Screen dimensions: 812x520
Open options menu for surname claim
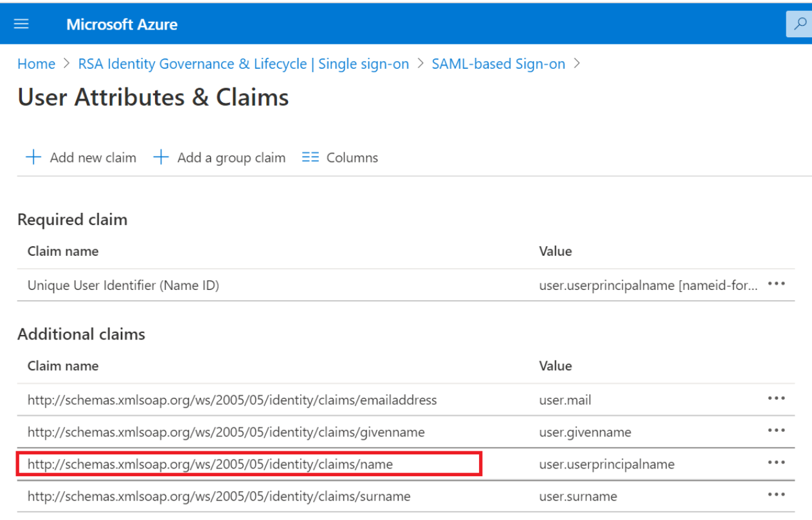click(x=776, y=494)
